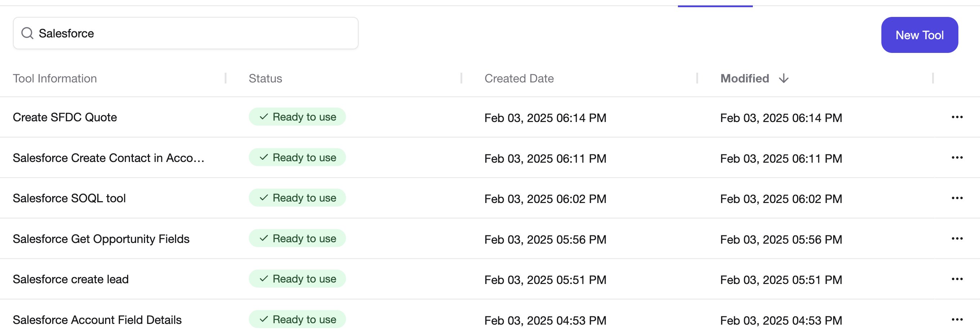This screenshot has width=980, height=334.
Task: Open Salesforce Get Opportunity Fields tool
Action: click(101, 239)
